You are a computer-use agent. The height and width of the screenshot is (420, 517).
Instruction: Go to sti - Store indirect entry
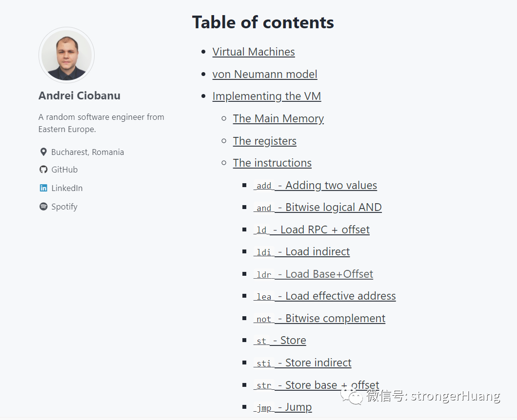pyautogui.click(x=302, y=363)
